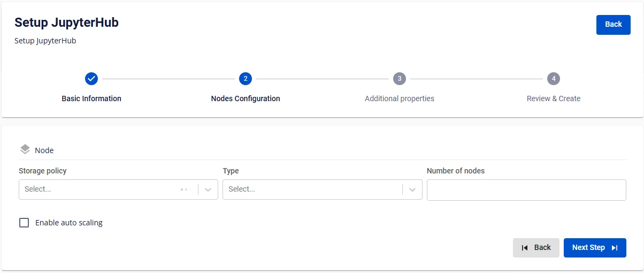Jump to step 3 circle indicator
Image resolution: width=644 pixels, height=273 pixels.
[x=400, y=79]
